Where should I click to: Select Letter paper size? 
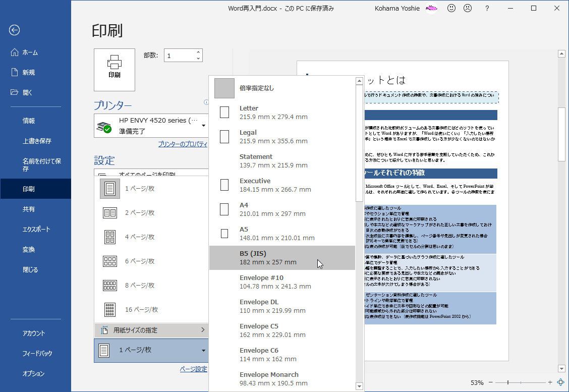click(282, 113)
